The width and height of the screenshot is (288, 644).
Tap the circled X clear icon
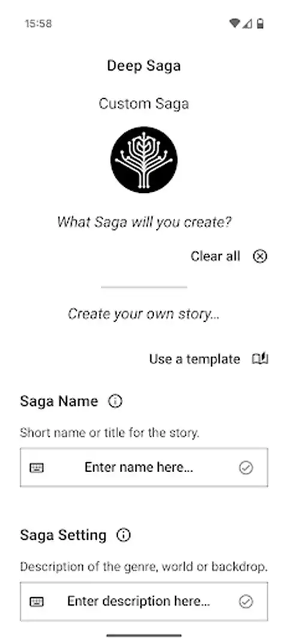[260, 256]
